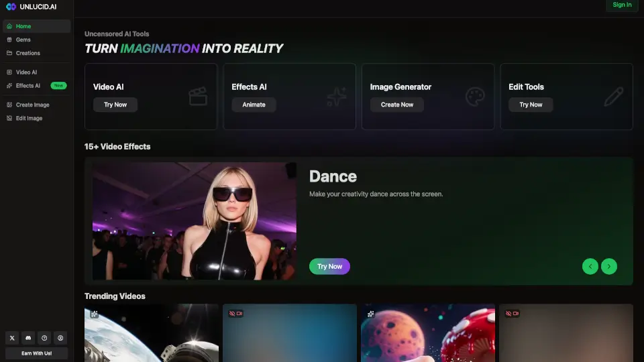Click Animate on the Effects AI card
Viewport: 644px width, 362px height.
(x=254, y=105)
